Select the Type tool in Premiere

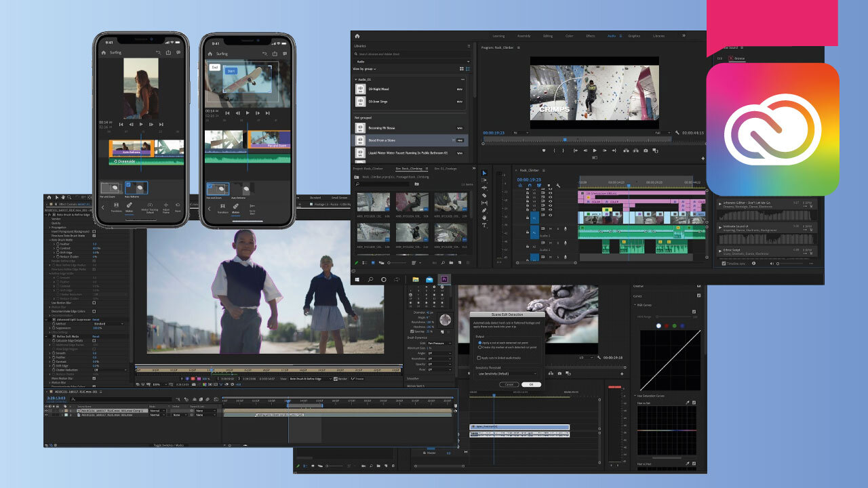(x=484, y=225)
